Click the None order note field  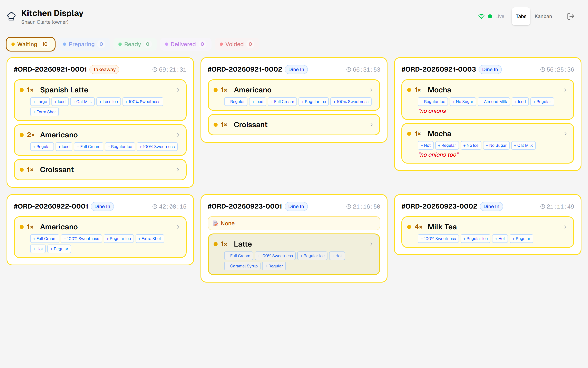tap(294, 223)
